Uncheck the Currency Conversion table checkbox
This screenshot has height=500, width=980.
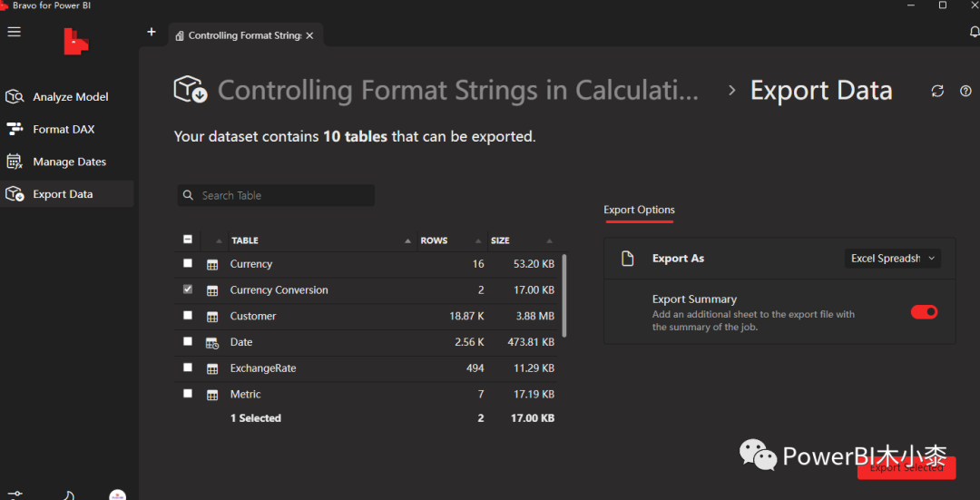tap(188, 289)
